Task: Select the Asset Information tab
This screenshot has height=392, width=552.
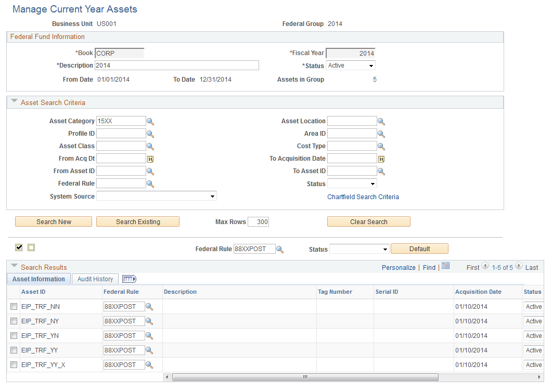Action: pos(38,279)
